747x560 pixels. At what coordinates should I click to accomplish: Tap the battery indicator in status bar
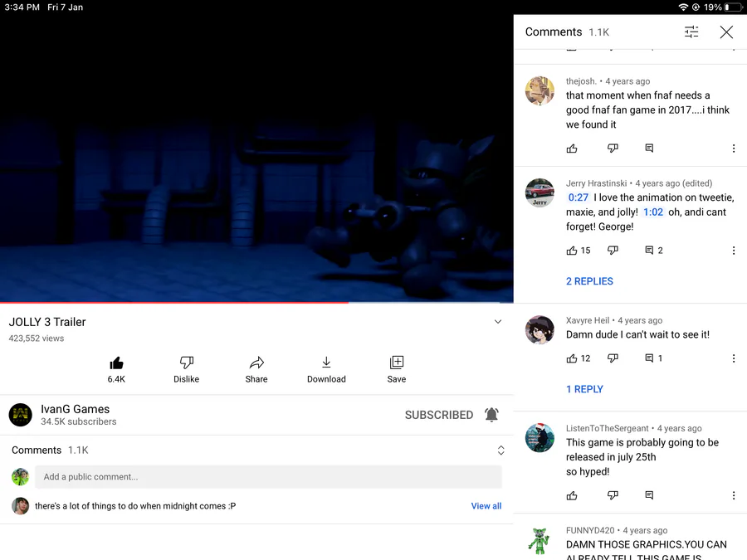click(x=733, y=7)
